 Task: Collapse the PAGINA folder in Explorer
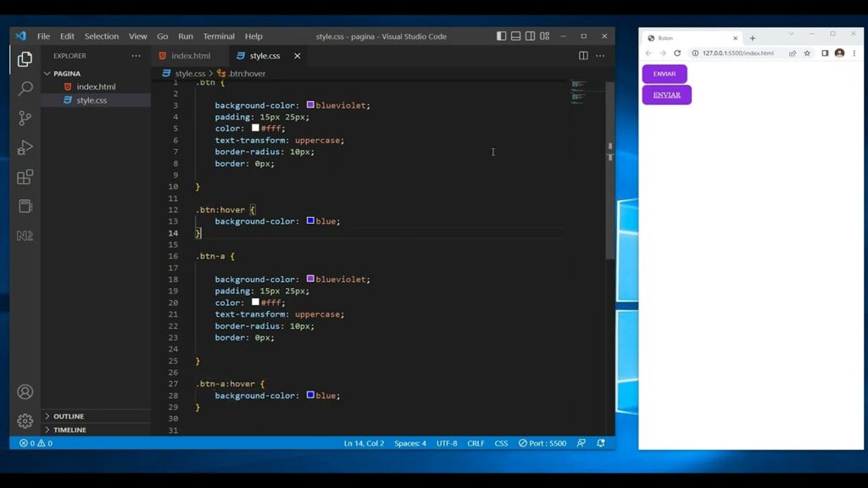point(67,74)
